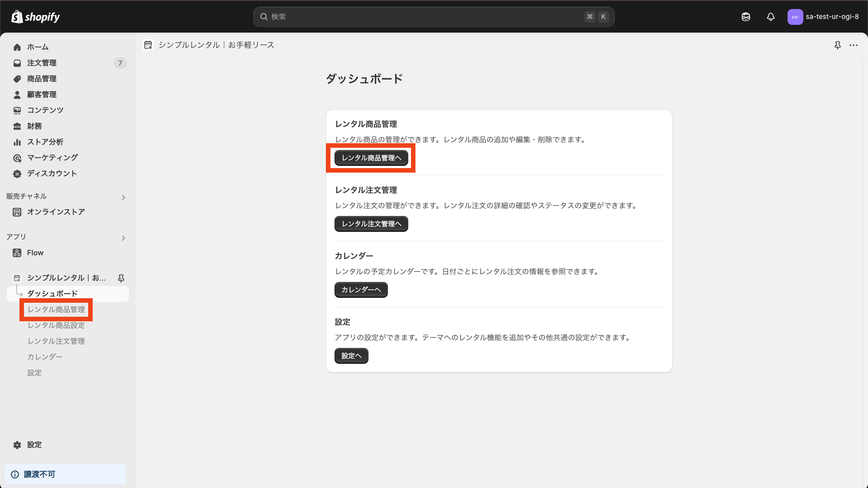This screenshot has height=488, width=868.
Task: Open the 設定 gear at sidebar bottom
Action: coord(17,445)
